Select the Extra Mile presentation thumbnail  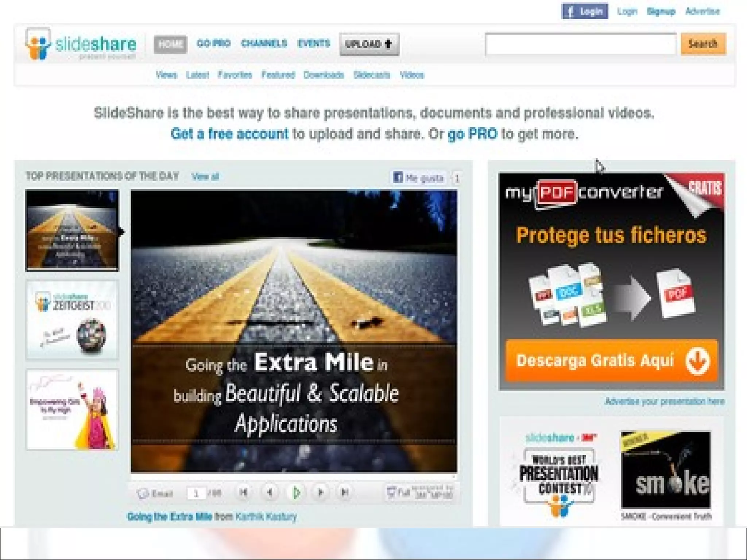point(72,230)
